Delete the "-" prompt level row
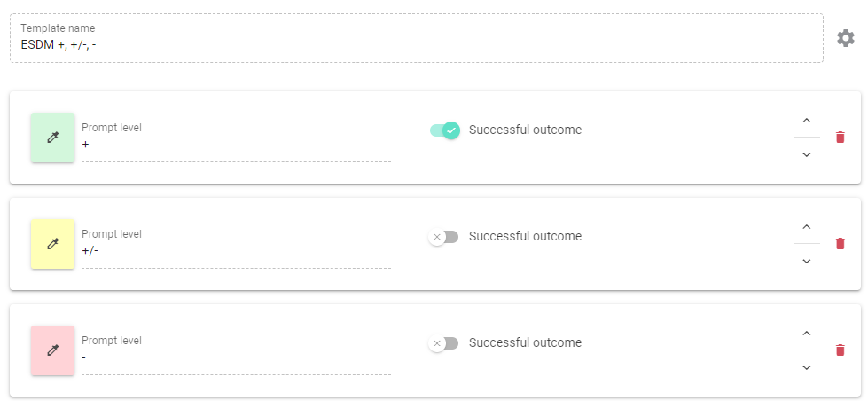This screenshot has width=868, height=401. pos(840,350)
